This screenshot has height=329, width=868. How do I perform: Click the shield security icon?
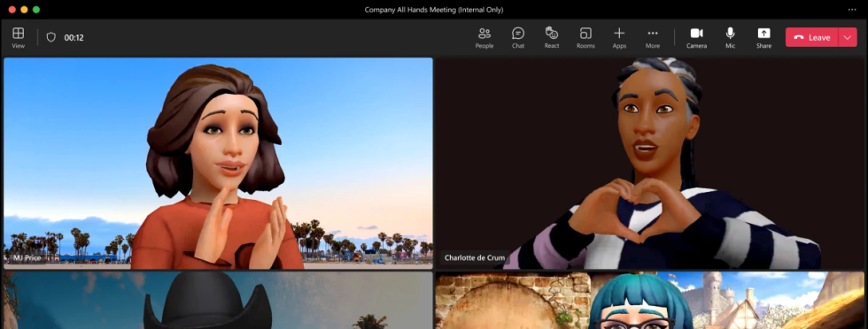[51, 37]
